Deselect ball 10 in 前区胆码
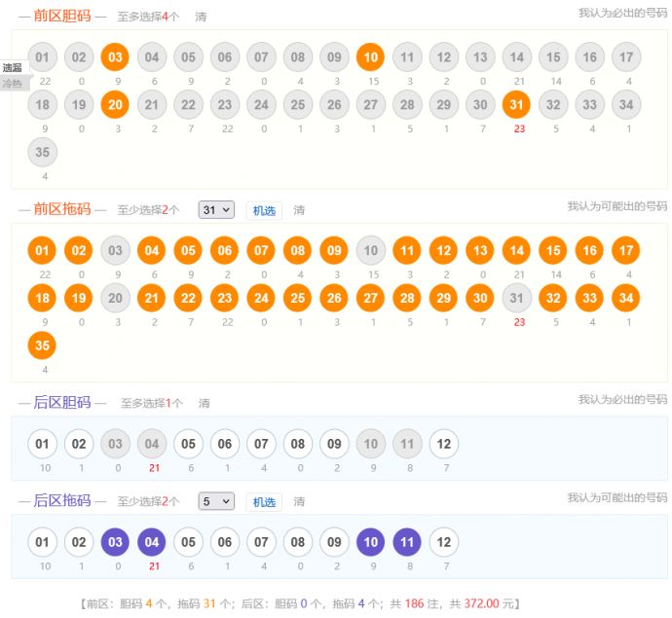 click(370, 57)
